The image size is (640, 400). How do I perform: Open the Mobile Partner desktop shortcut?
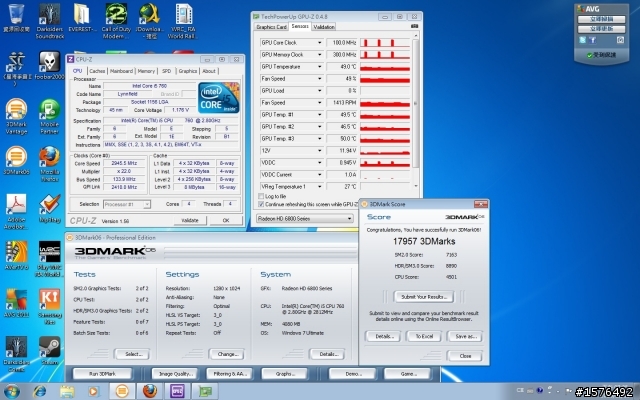point(49,117)
